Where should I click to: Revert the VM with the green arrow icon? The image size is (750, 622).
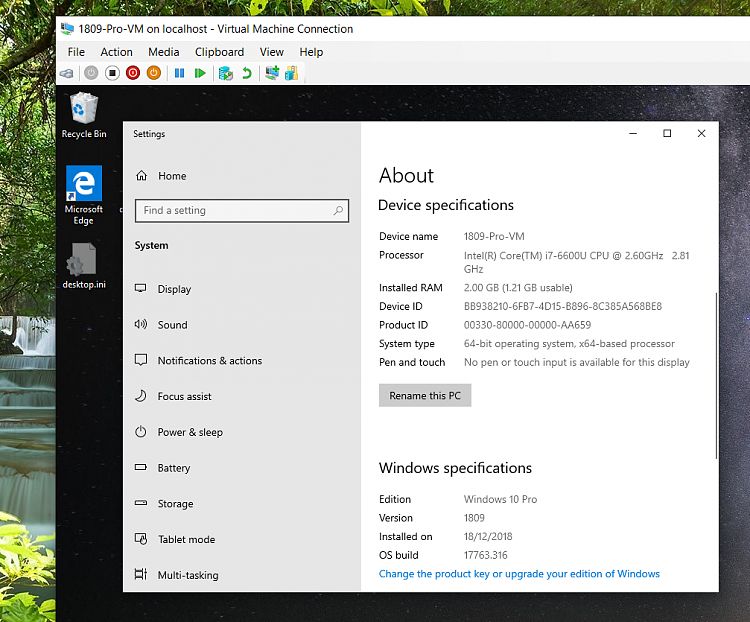tap(246, 73)
